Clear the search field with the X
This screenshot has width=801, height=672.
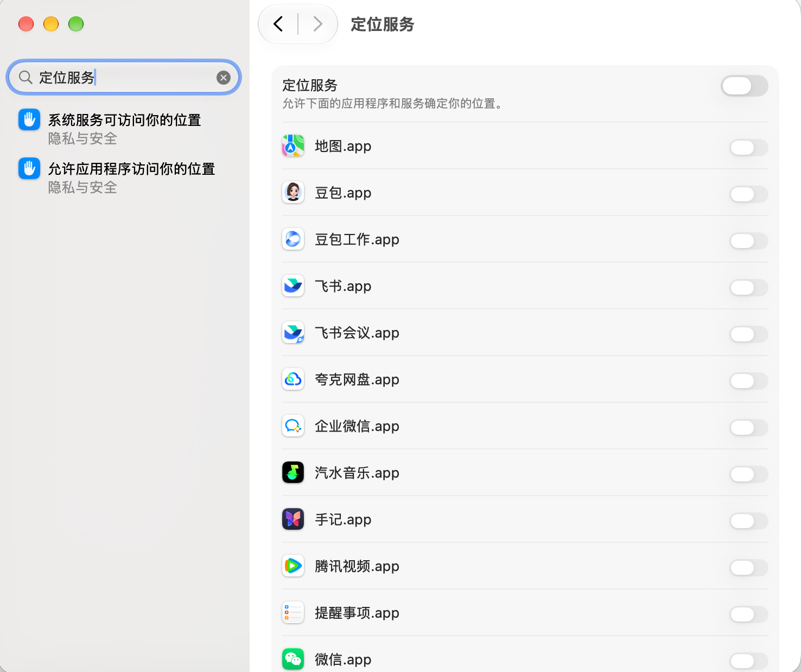(x=224, y=78)
